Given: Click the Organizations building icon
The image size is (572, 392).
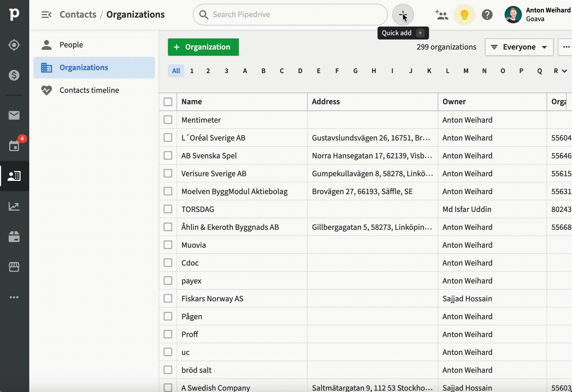Looking at the screenshot, I should click(x=47, y=67).
